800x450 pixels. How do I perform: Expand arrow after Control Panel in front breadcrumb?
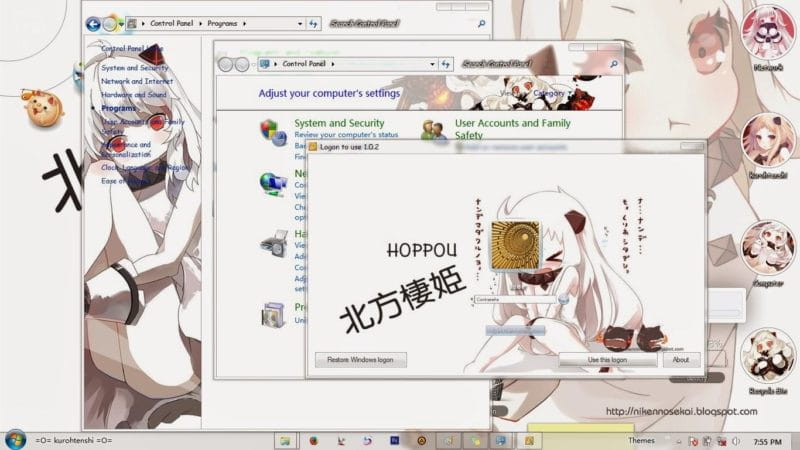(333, 64)
